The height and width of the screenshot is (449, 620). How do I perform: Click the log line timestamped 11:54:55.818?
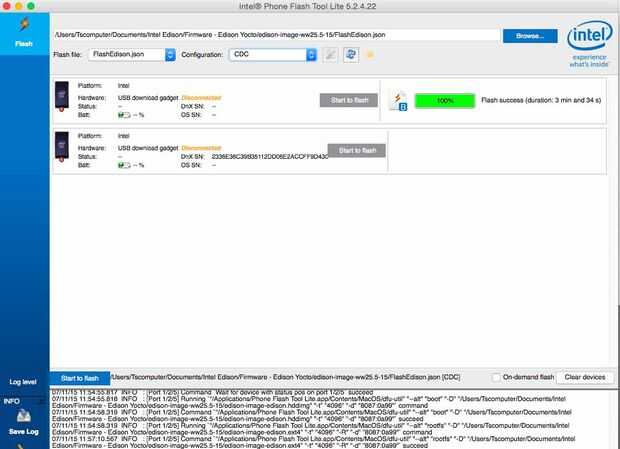click(x=309, y=402)
